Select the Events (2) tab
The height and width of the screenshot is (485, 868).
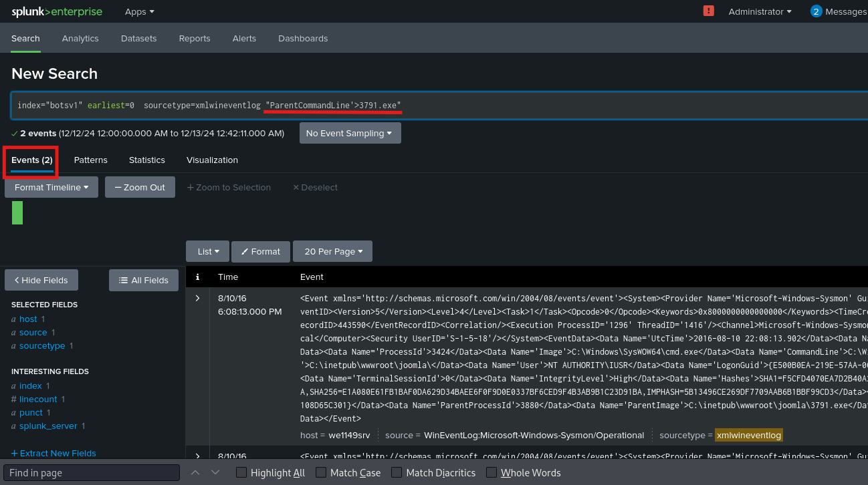point(31,160)
